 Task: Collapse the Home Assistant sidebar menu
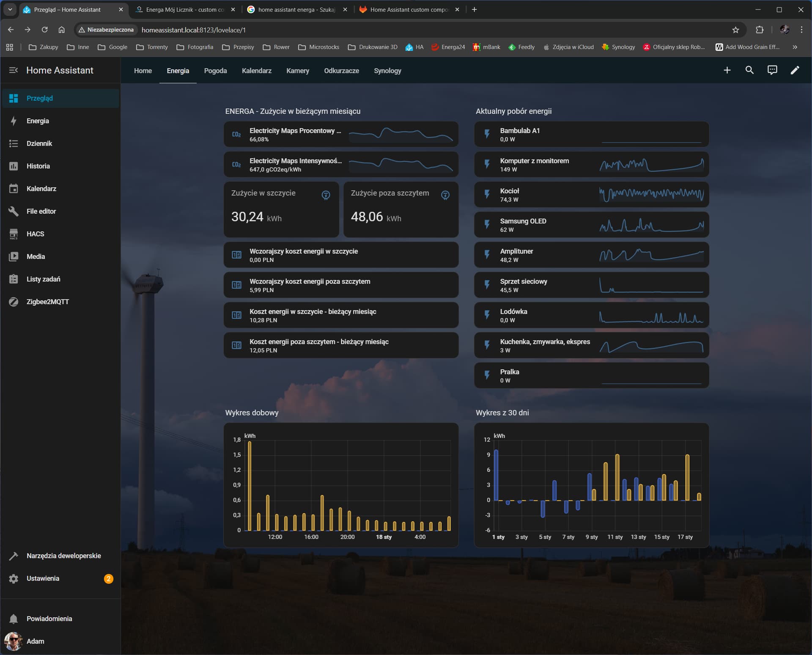pos(14,70)
